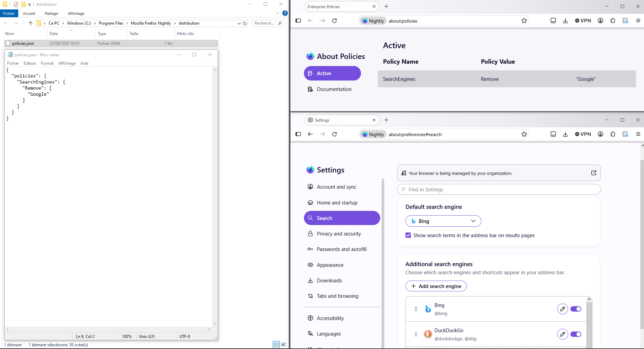Click the Notepad vertical scrollbar down arrow

pos(215,323)
